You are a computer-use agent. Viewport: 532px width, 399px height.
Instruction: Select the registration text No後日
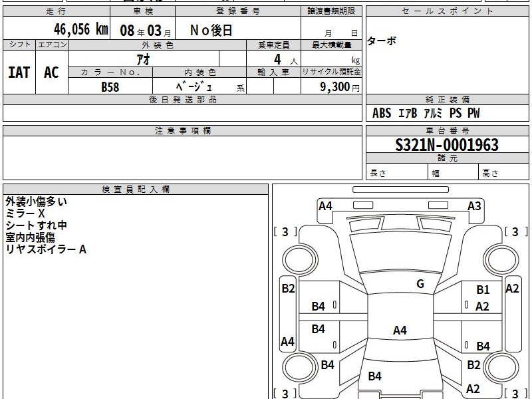211,31
